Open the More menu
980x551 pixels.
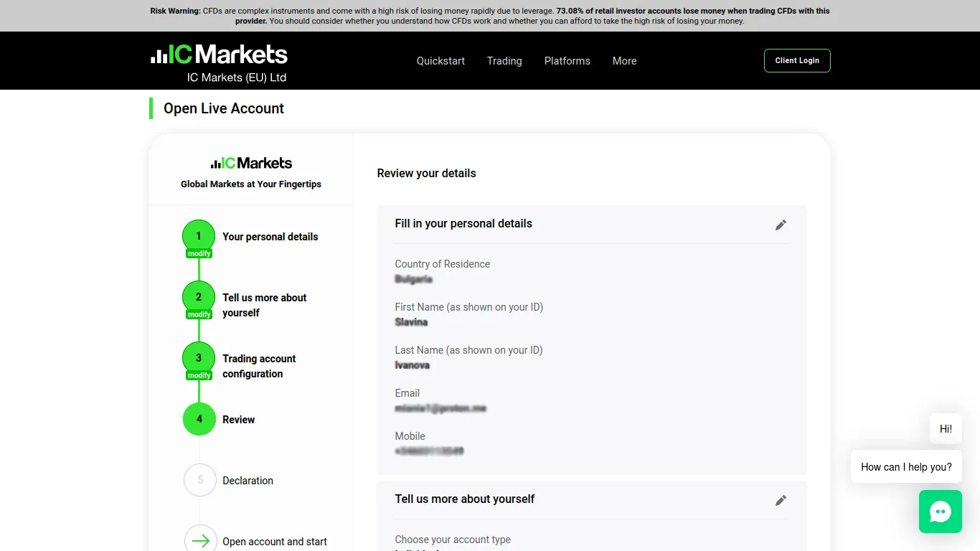click(x=625, y=61)
